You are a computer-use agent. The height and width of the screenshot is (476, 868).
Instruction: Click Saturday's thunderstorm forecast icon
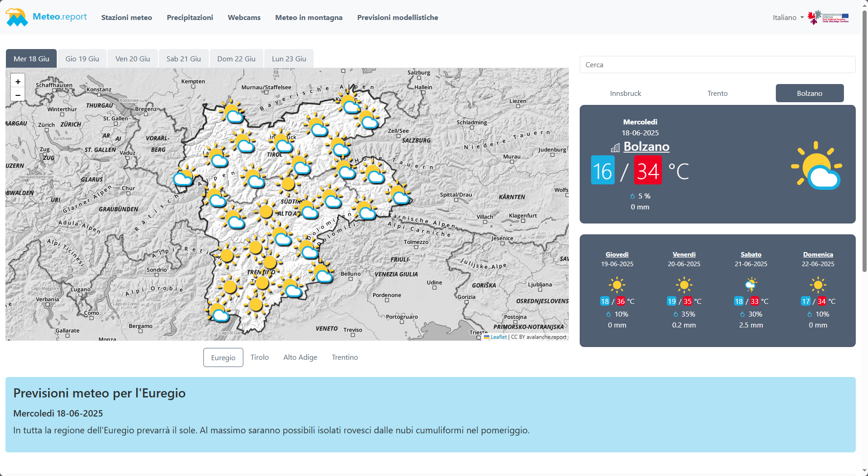coord(751,285)
